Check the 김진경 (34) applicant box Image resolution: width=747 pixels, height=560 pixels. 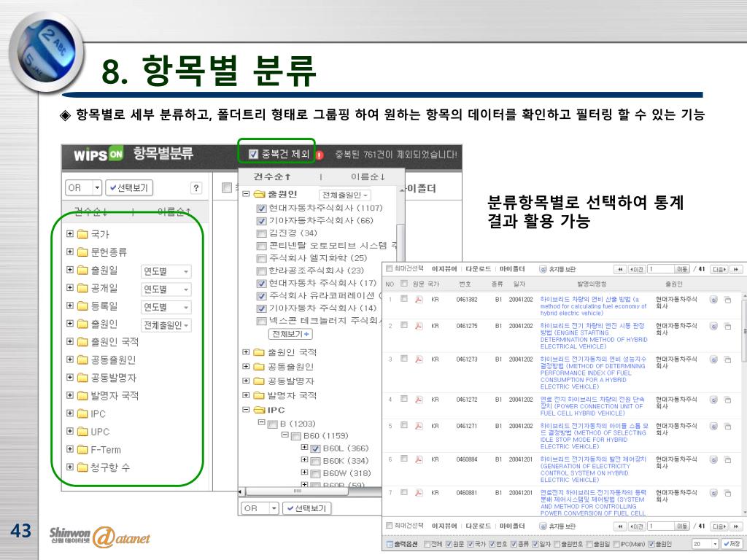pos(261,233)
